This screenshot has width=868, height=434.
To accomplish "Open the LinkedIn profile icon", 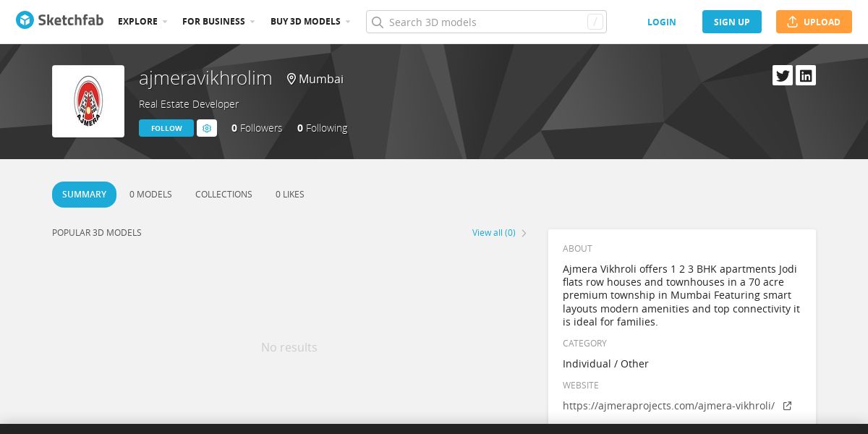I will 806,75.
